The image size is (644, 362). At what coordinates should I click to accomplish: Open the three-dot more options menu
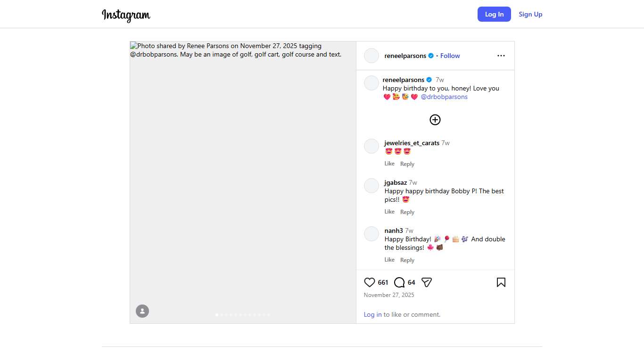pyautogui.click(x=501, y=56)
